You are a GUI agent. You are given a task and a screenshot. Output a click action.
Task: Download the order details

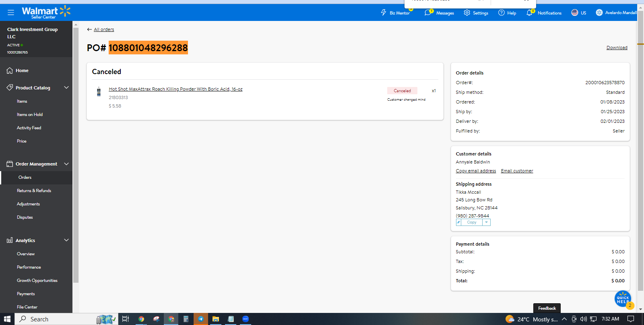coord(617,48)
